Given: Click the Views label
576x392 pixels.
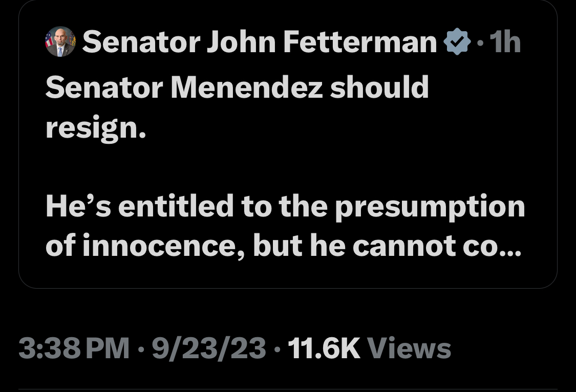Looking at the screenshot, I should (409, 348).
